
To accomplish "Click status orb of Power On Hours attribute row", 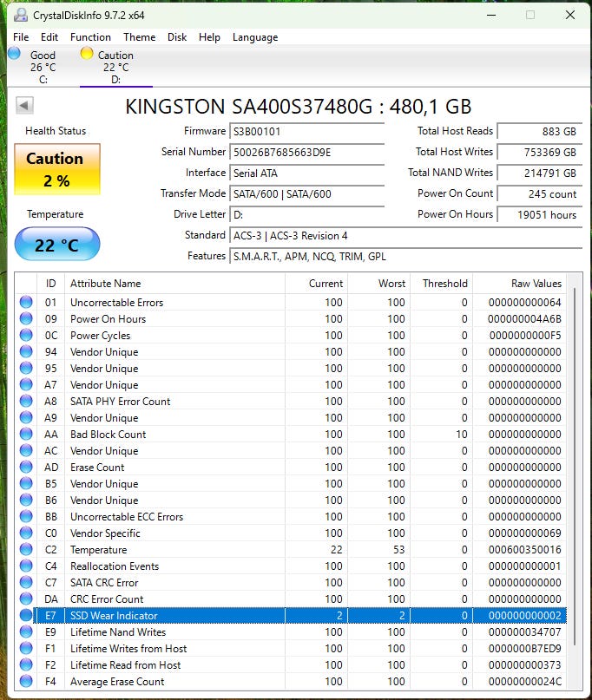I will (x=26, y=318).
